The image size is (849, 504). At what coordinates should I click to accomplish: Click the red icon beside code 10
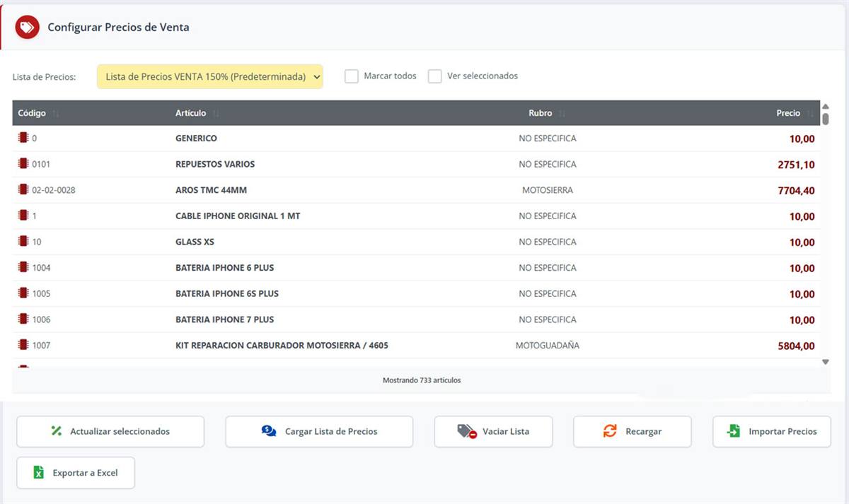[23, 242]
